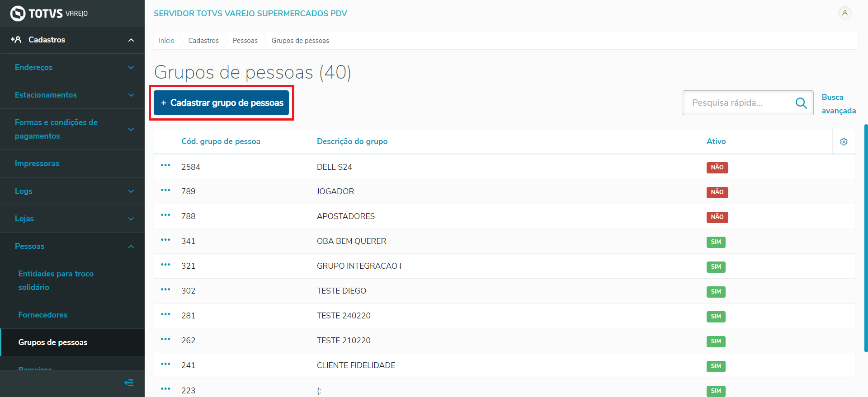Collapse the Pessoas submenu
This screenshot has width=868, height=397.
[x=72, y=246]
